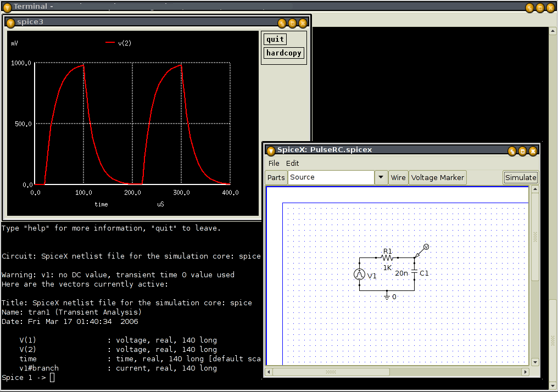558x392 pixels.
Task: Click the hardcopy button in spice3
Action: [283, 53]
